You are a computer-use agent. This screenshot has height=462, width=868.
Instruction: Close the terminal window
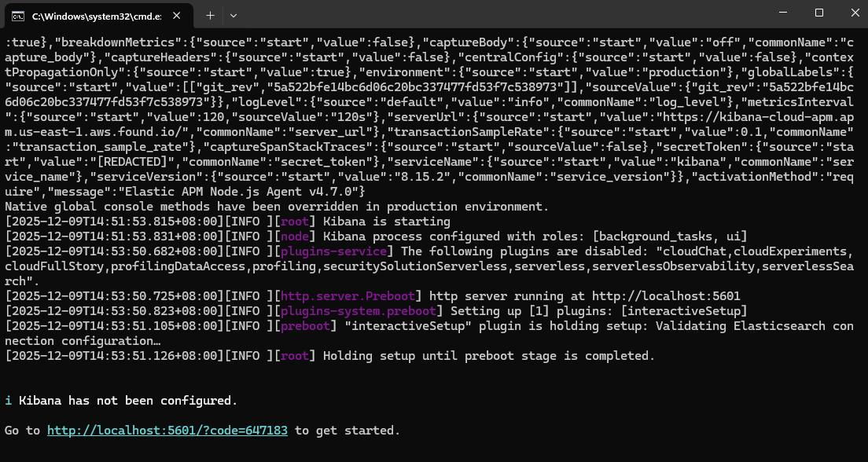point(854,13)
